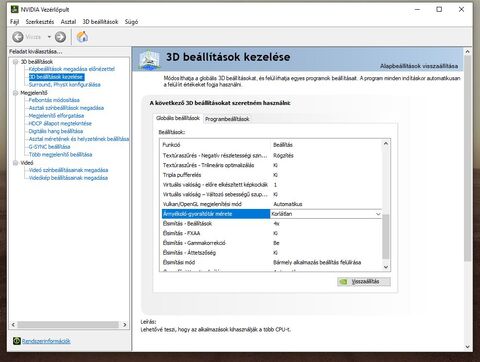This screenshot has width=480, height=362.
Task: Click the Forward arrow navigation icon
Action: coord(60,37)
